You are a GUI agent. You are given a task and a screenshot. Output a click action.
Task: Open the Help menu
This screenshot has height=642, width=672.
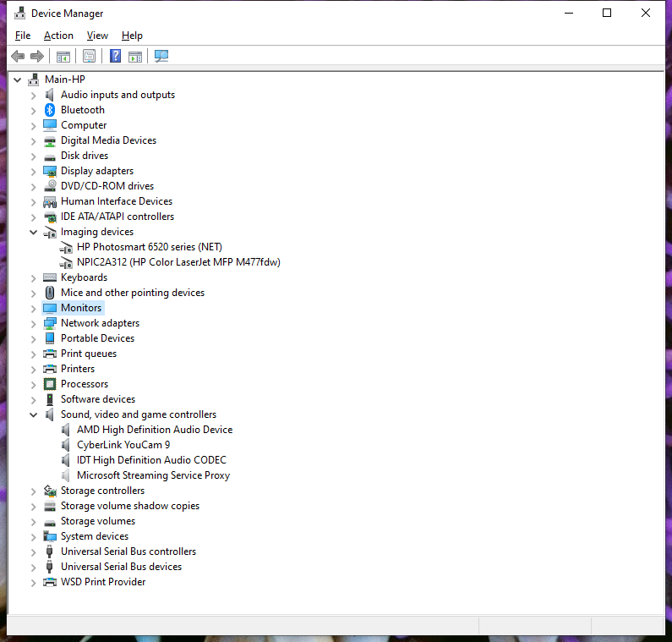(132, 36)
